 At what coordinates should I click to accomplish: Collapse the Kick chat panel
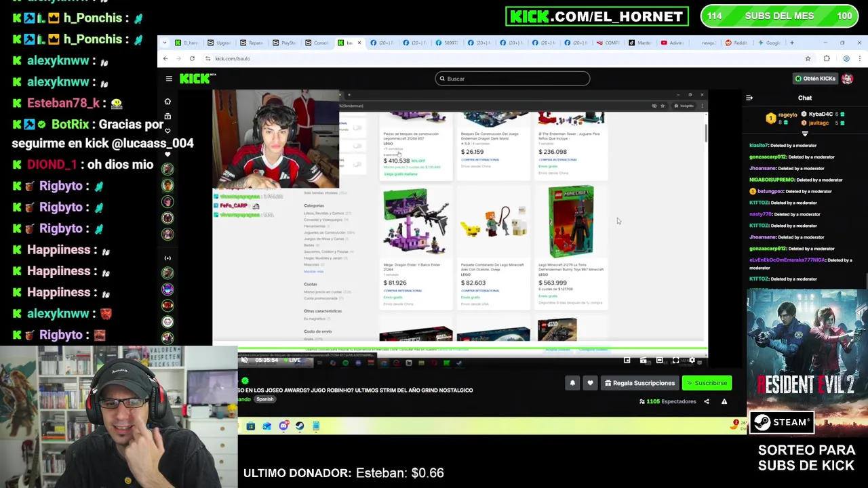coord(749,98)
